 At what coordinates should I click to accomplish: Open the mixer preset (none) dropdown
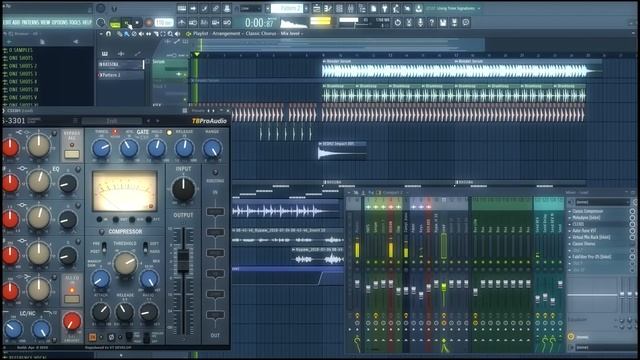pyautogui.click(x=602, y=202)
